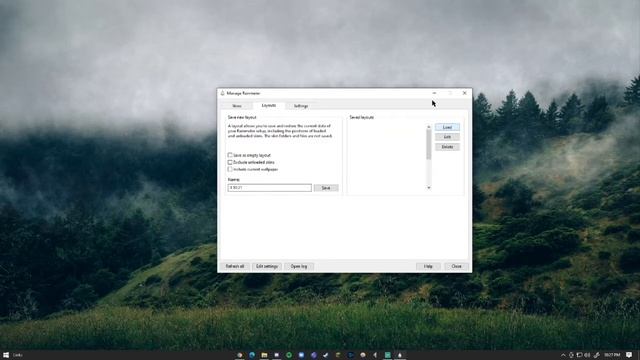Click the Rainmeter raindrop icon in title bar
The height and width of the screenshot is (360, 640).
(222, 93)
